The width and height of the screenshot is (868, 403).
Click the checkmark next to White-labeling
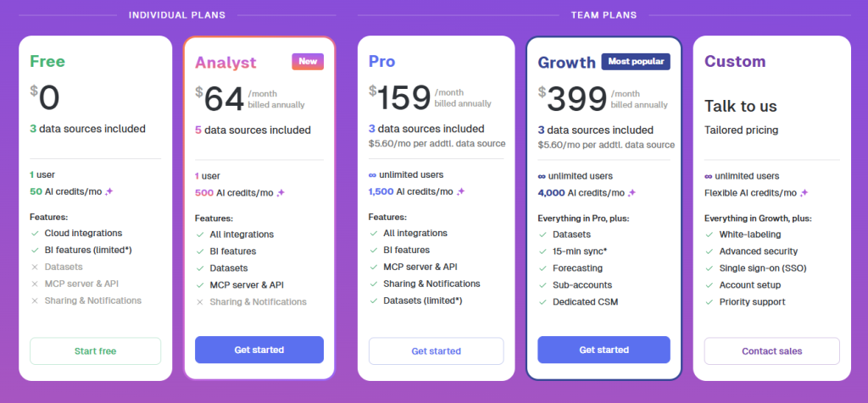pos(709,235)
